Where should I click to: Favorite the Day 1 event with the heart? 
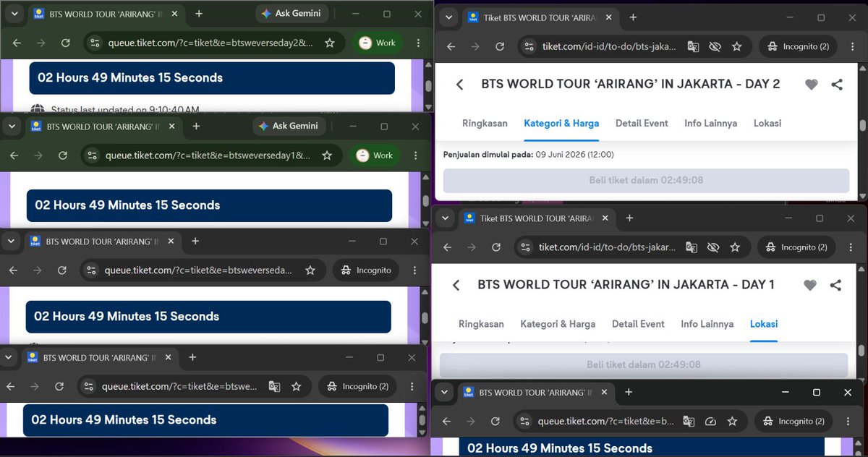point(810,286)
